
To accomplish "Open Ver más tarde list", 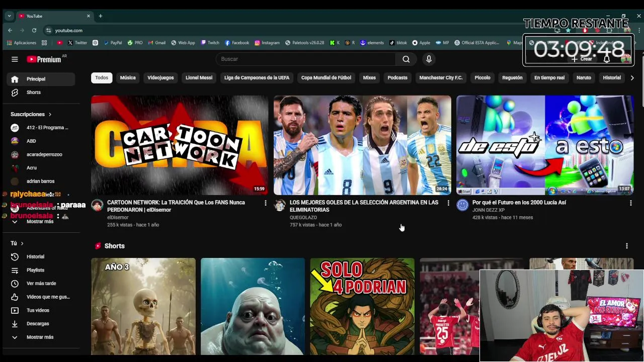I will (41, 284).
